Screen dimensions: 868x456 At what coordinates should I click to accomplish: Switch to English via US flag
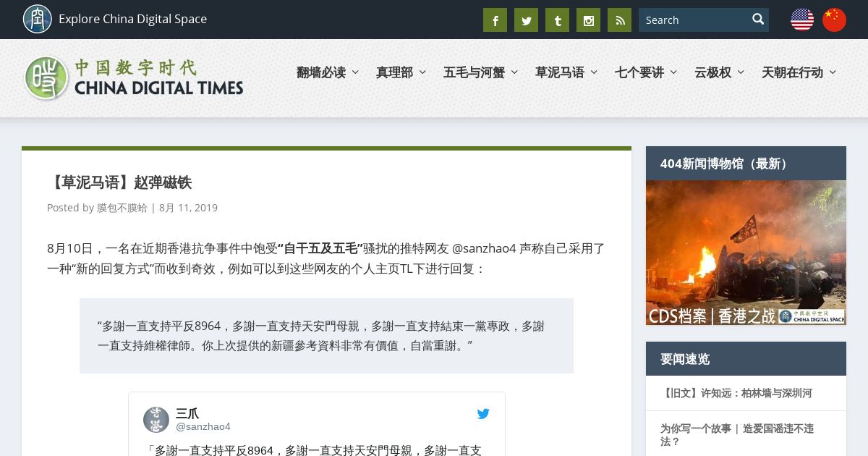[802, 20]
